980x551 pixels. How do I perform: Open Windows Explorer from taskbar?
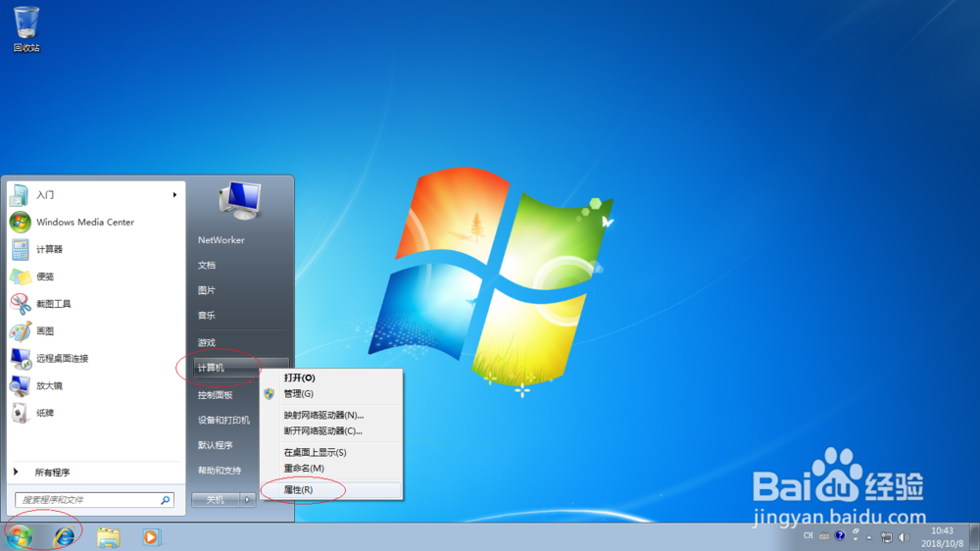[x=108, y=536]
